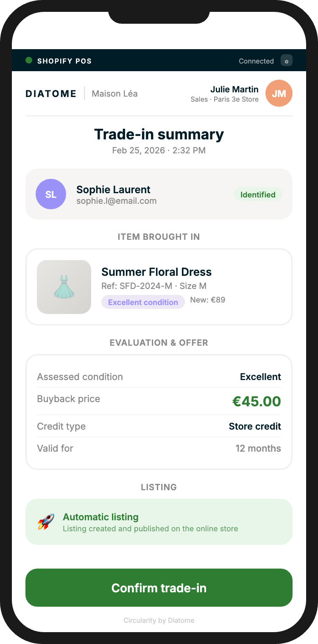
Task: Click the green connection status dot
Action: point(29,61)
